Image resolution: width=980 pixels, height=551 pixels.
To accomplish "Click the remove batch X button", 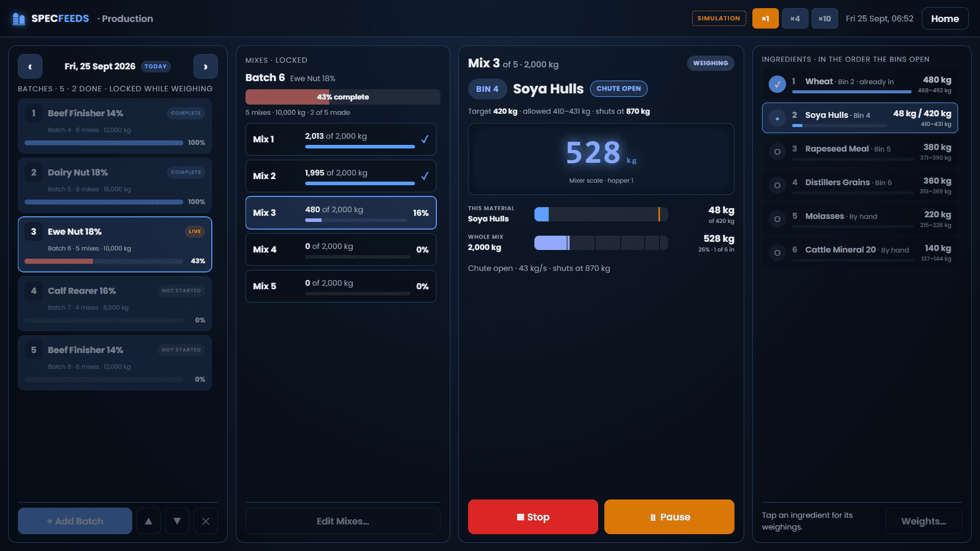I will pyautogui.click(x=206, y=521).
